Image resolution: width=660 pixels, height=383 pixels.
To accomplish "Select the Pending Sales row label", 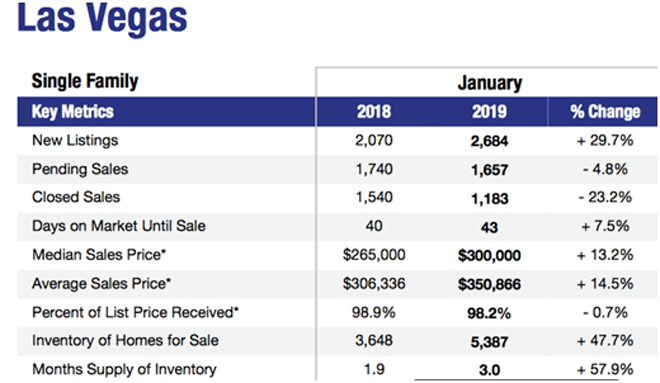I will coord(80,169).
